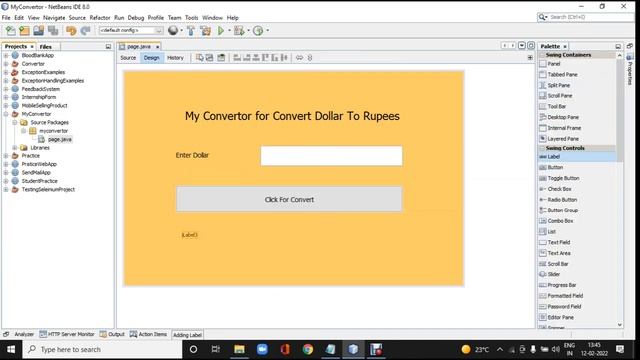Click the Debug Project toolbar icon
This screenshot has height=360, width=640.
tap(239, 31)
